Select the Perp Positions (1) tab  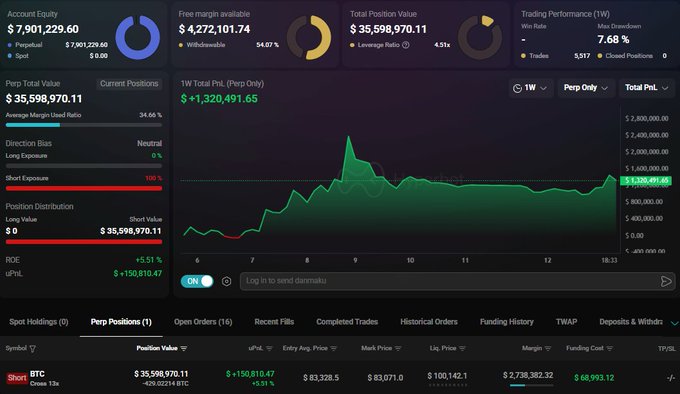[121, 322]
